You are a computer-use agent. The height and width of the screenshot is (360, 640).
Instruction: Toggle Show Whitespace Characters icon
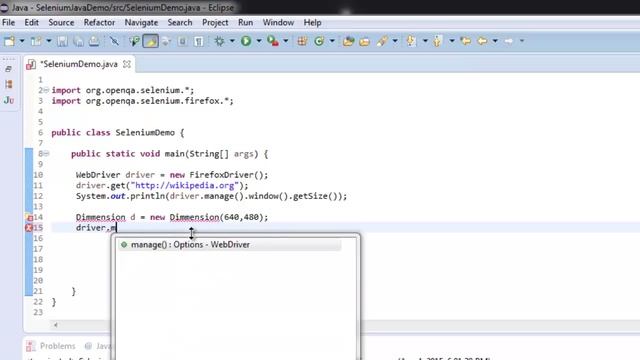(x=198, y=41)
